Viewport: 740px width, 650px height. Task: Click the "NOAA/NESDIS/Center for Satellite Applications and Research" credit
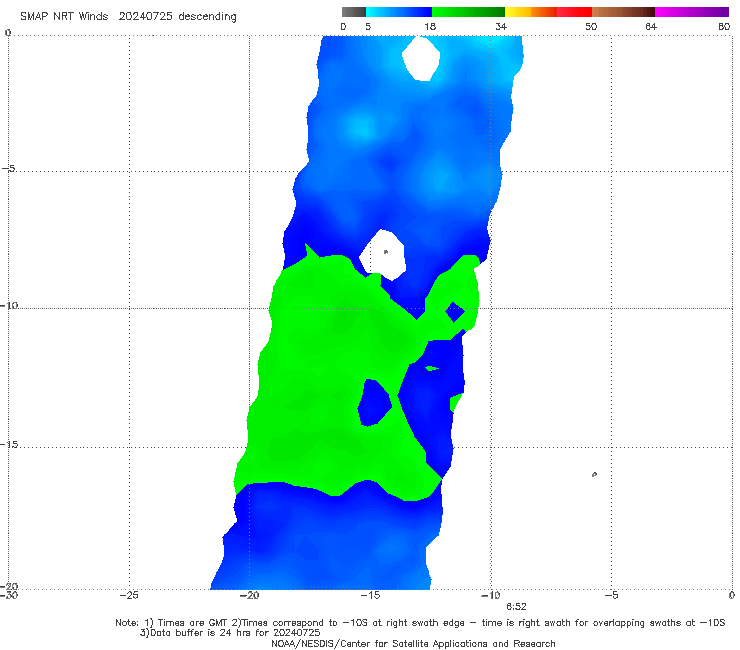(x=413, y=644)
